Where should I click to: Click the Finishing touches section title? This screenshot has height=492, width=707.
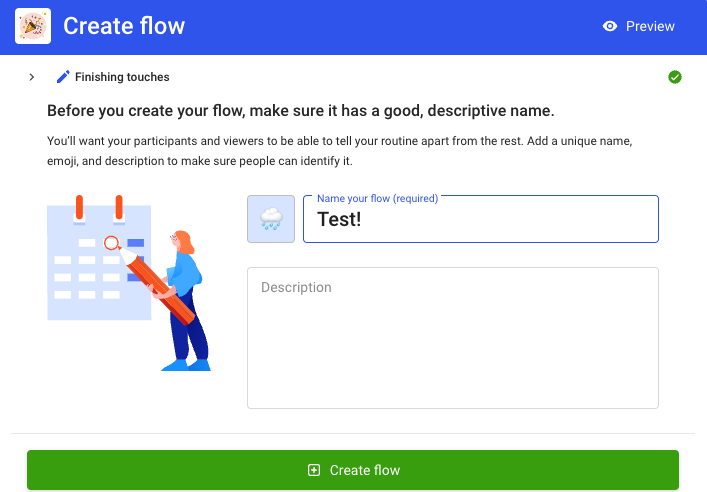tap(122, 77)
